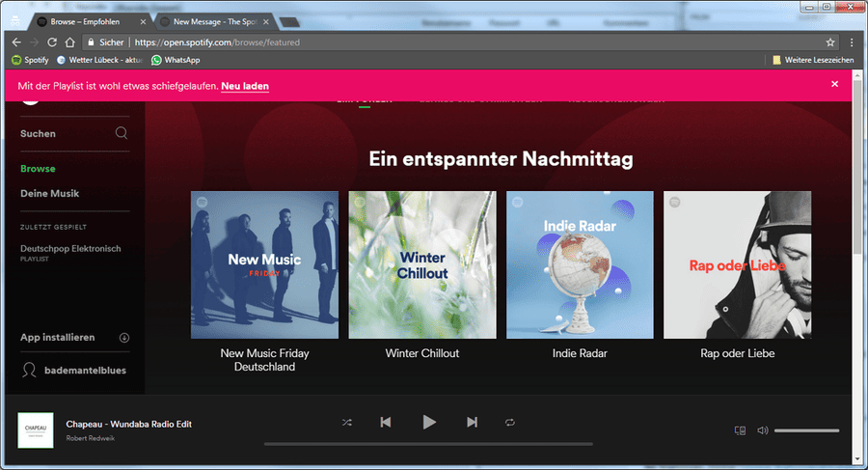Click scrollbar down arrow
This screenshot has width=868, height=470.
(x=858, y=459)
